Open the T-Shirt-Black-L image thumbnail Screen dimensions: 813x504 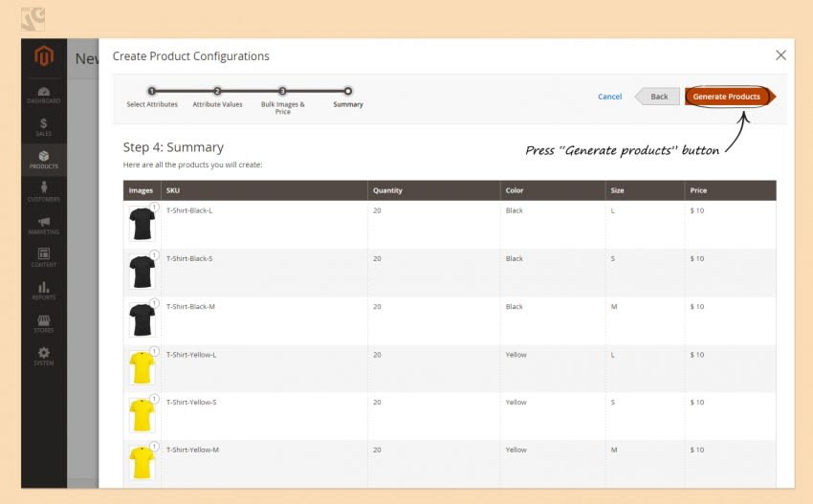tap(143, 224)
